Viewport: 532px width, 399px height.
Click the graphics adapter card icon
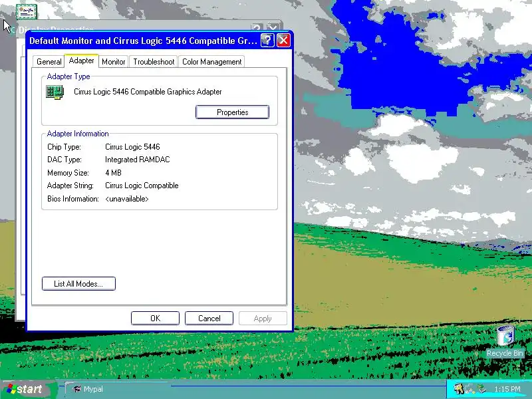pyautogui.click(x=55, y=92)
